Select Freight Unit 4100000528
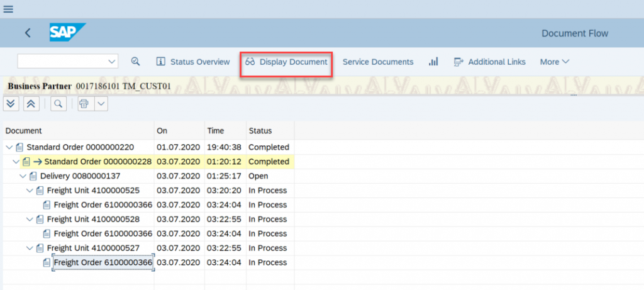Image resolution: width=644 pixels, height=290 pixels. pyautogui.click(x=93, y=219)
